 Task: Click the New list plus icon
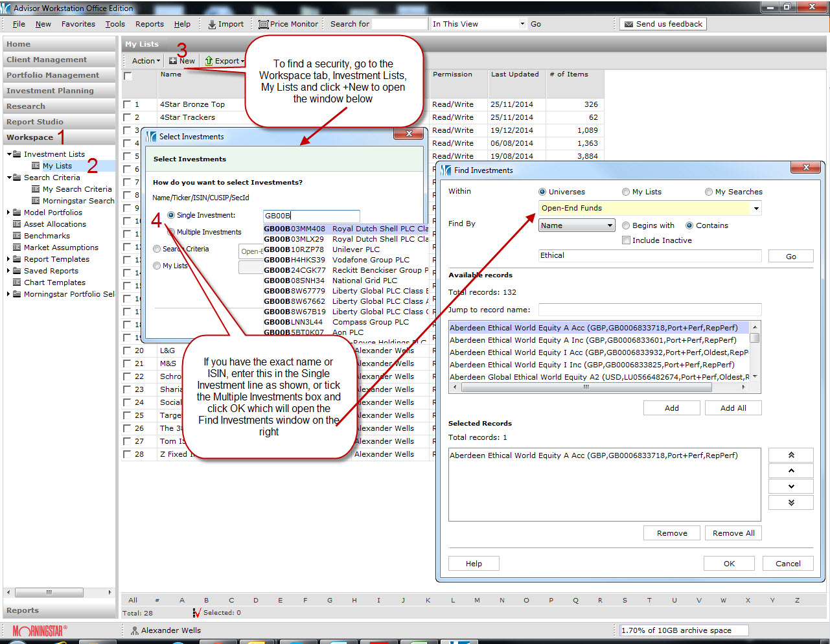click(x=173, y=61)
